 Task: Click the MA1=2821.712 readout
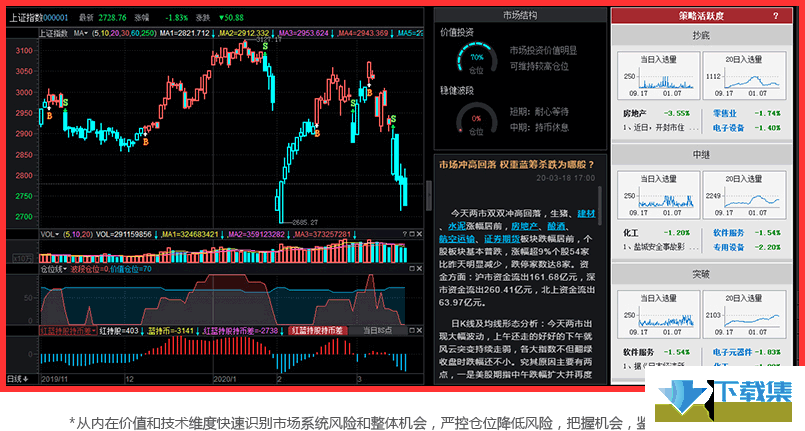pyautogui.click(x=185, y=33)
